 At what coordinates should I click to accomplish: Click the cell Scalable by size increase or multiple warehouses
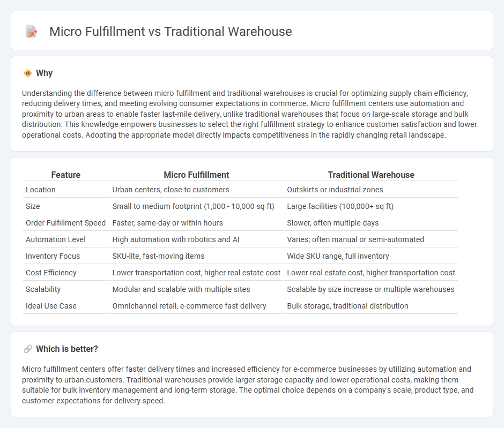click(x=370, y=289)
